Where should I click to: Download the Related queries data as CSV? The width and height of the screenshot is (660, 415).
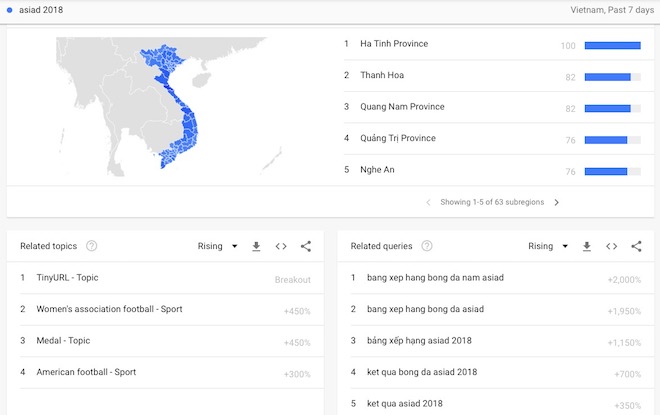point(586,246)
